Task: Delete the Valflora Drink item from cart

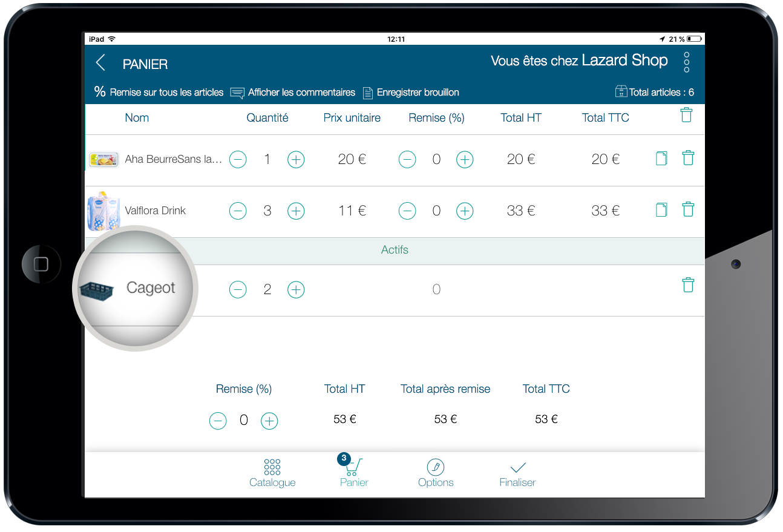Action: pyautogui.click(x=687, y=210)
